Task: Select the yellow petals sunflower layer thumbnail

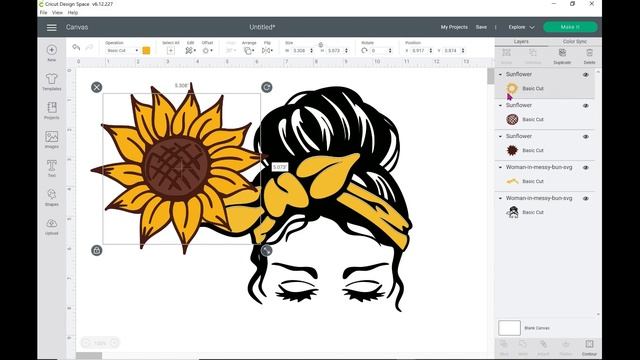Action: (512, 88)
